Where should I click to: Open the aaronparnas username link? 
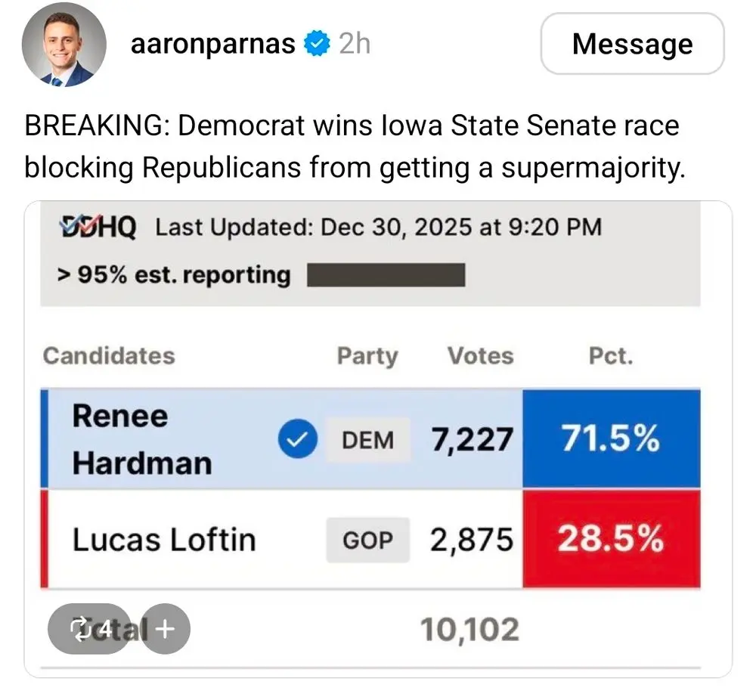[x=212, y=45]
